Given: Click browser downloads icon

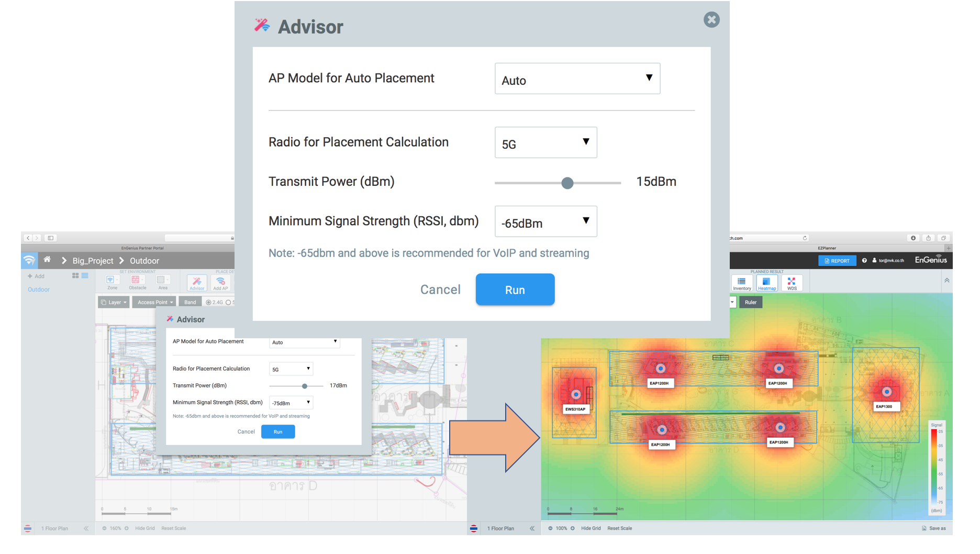Looking at the screenshot, I should tap(913, 238).
